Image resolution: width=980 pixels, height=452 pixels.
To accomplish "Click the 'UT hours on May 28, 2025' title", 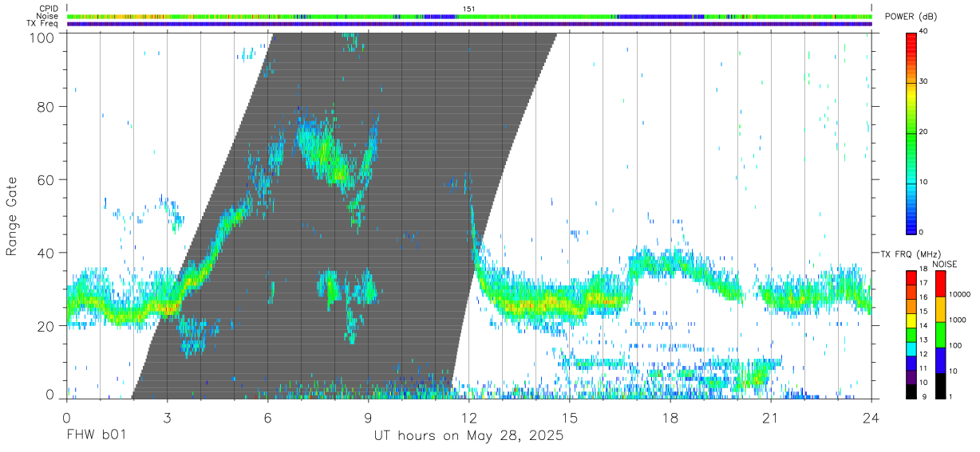I will [469, 436].
